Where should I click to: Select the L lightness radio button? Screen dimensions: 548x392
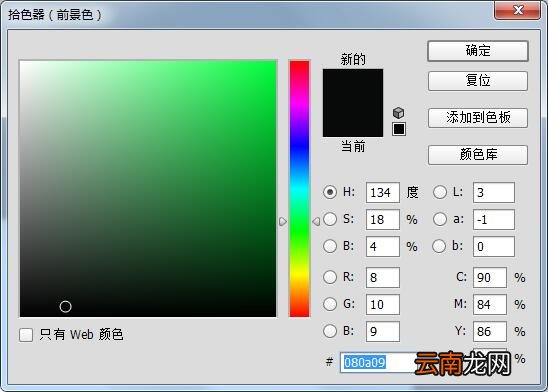point(440,192)
